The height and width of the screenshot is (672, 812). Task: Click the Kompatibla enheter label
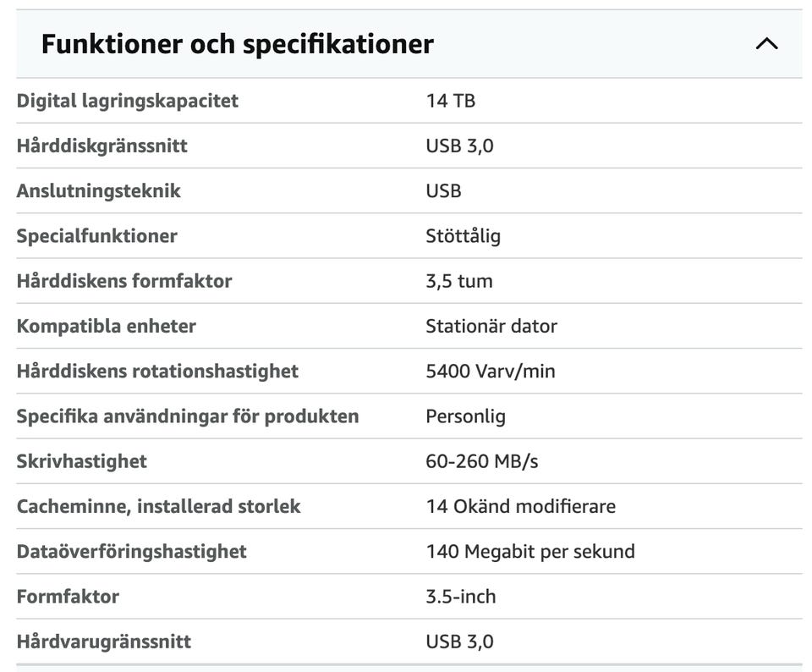click(106, 326)
